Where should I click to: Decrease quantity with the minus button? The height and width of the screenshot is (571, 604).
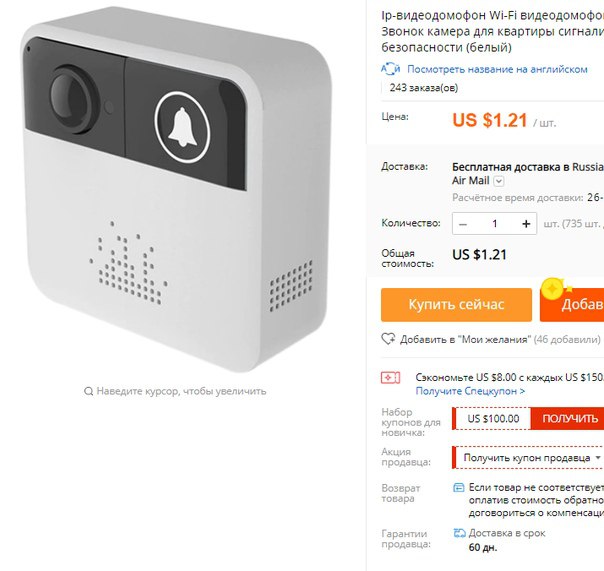click(x=463, y=224)
